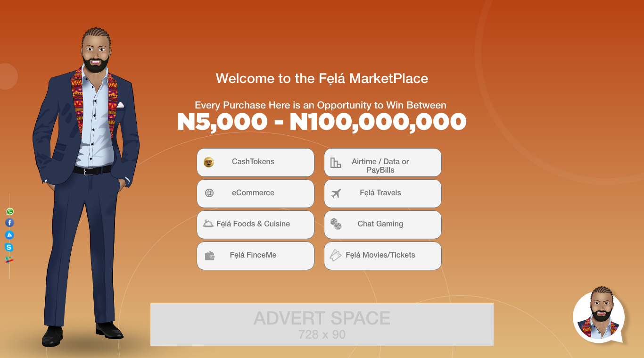Open the Skype icon in the sidebar
The height and width of the screenshot is (358, 644).
(9, 247)
